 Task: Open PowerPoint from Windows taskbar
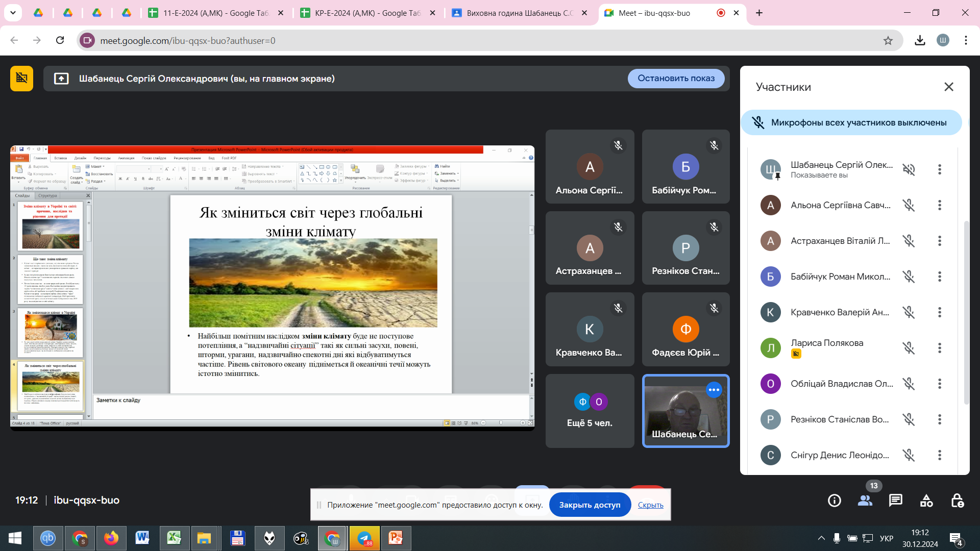click(396, 538)
